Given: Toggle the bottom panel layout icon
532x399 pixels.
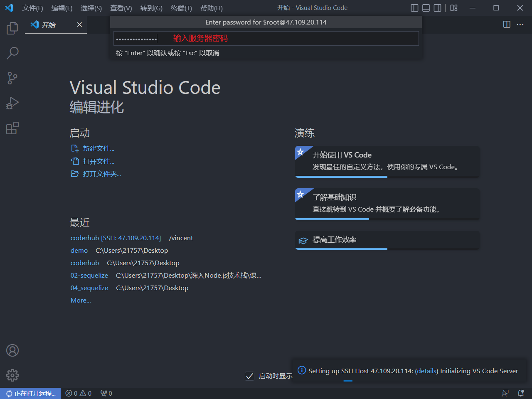Looking at the screenshot, I should (x=426, y=8).
